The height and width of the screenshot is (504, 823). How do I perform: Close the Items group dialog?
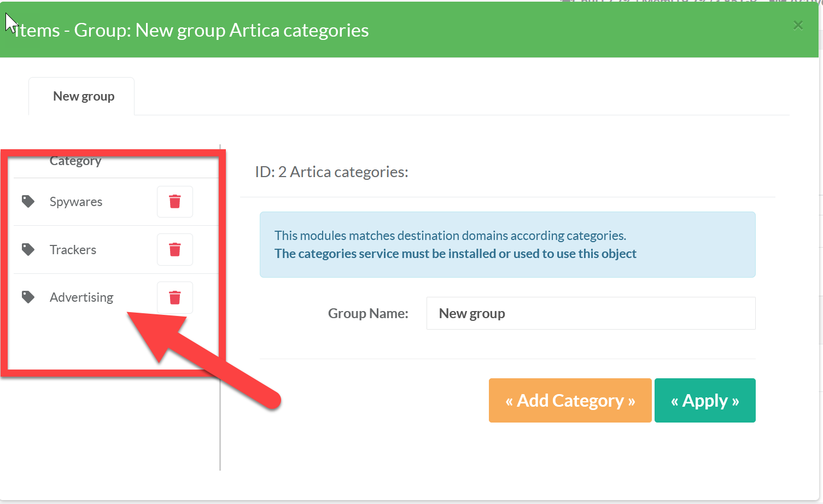pos(798,25)
